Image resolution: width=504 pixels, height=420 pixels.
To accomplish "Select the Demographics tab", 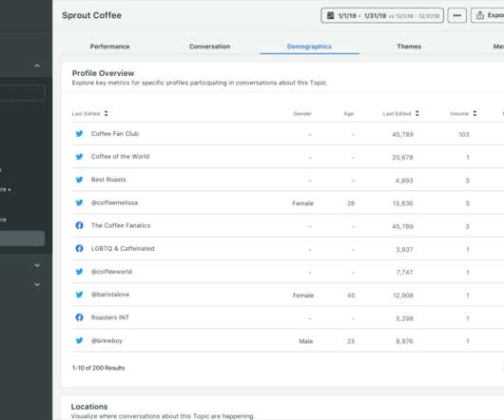I will [x=309, y=47].
